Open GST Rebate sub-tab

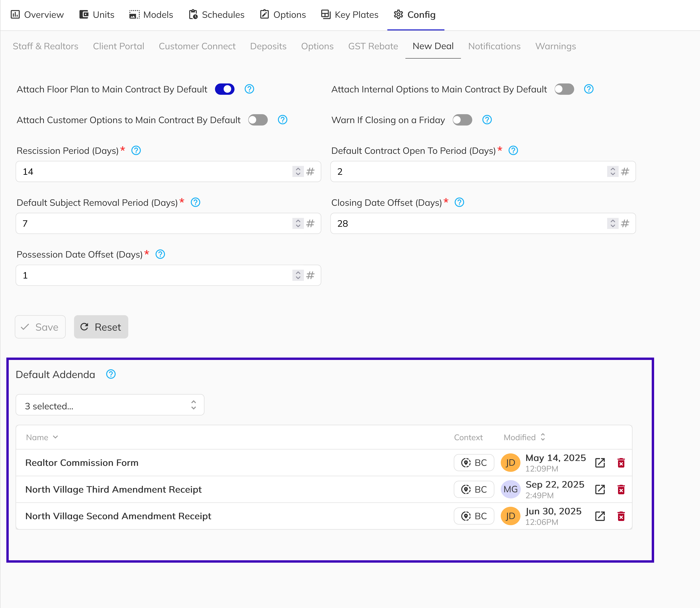click(x=373, y=46)
